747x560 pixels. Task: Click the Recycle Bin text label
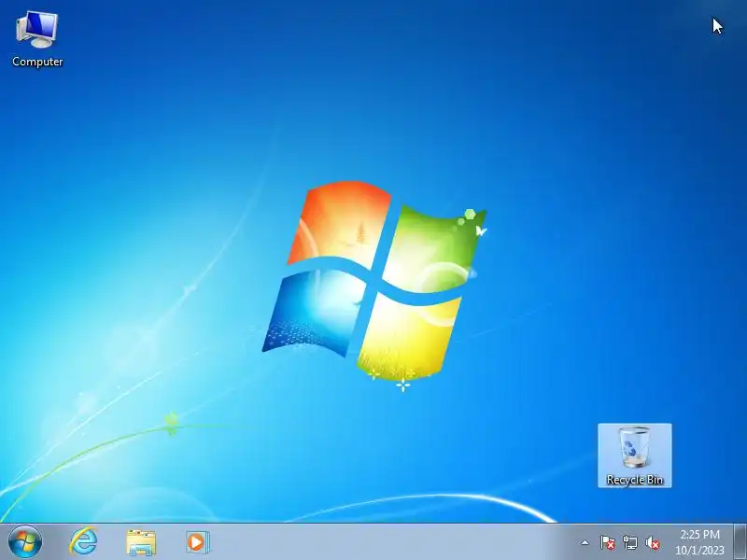tap(635, 480)
